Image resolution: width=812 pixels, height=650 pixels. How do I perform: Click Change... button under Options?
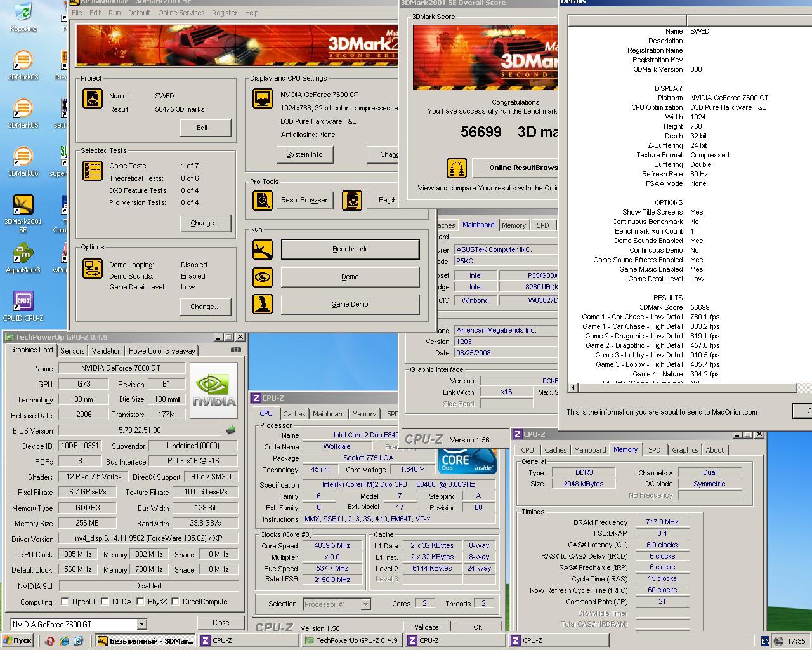tap(205, 307)
